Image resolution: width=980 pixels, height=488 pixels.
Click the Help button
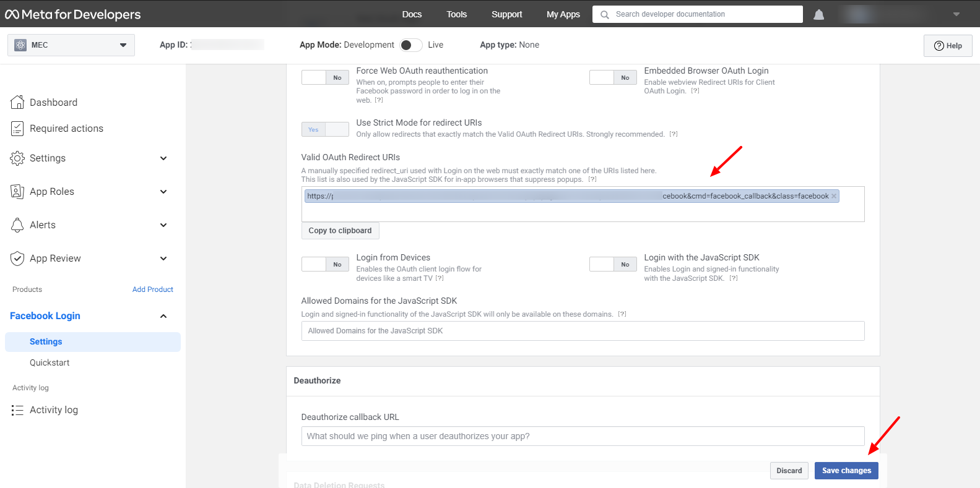948,46
